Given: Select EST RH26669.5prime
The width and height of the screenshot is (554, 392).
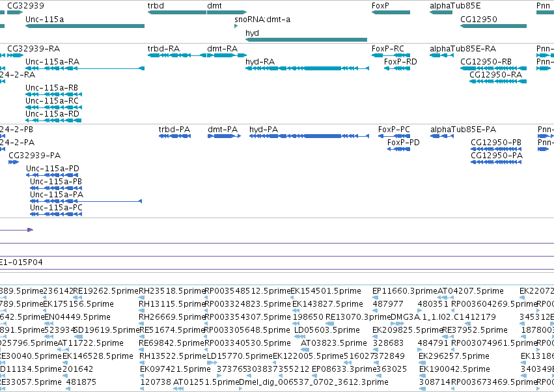Looking at the screenshot, I should [x=172, y=317].
